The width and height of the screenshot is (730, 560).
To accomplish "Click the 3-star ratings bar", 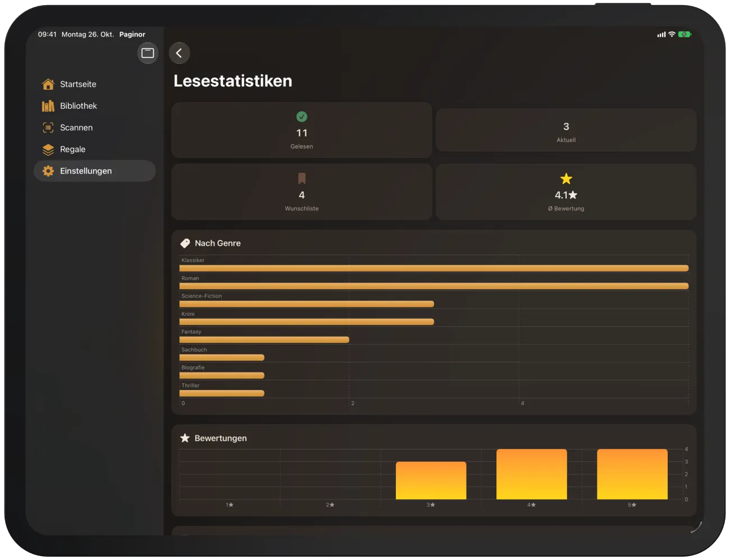I will pos(431,481).
